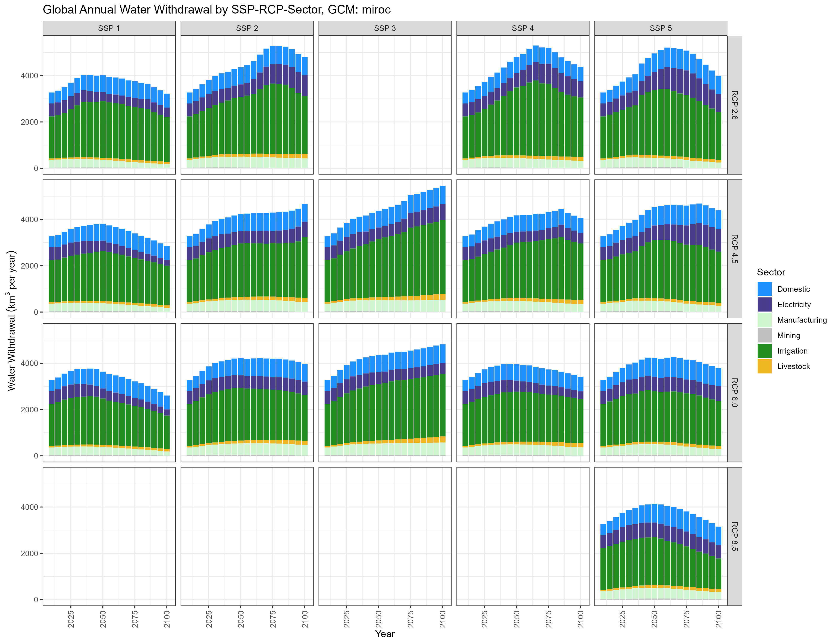Click the Sector legend title
The height and width of the screenshot is (644, 837).
click(x=771, y=272)
